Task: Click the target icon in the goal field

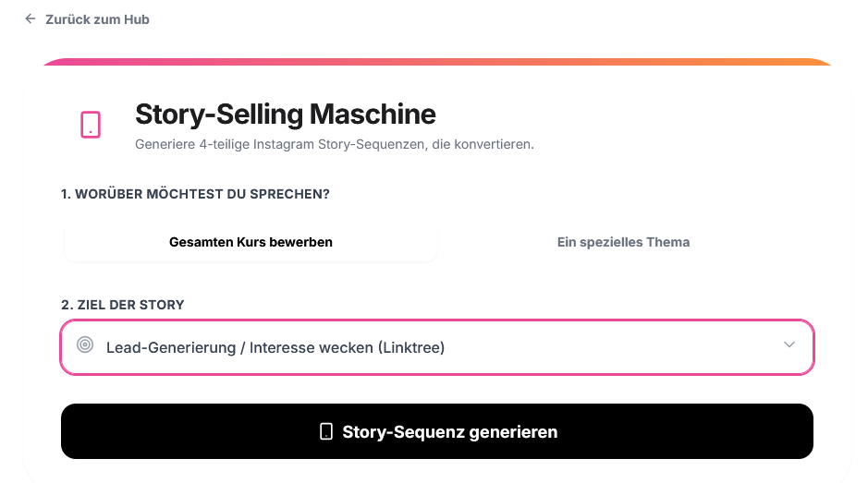Action: (85, 345)
